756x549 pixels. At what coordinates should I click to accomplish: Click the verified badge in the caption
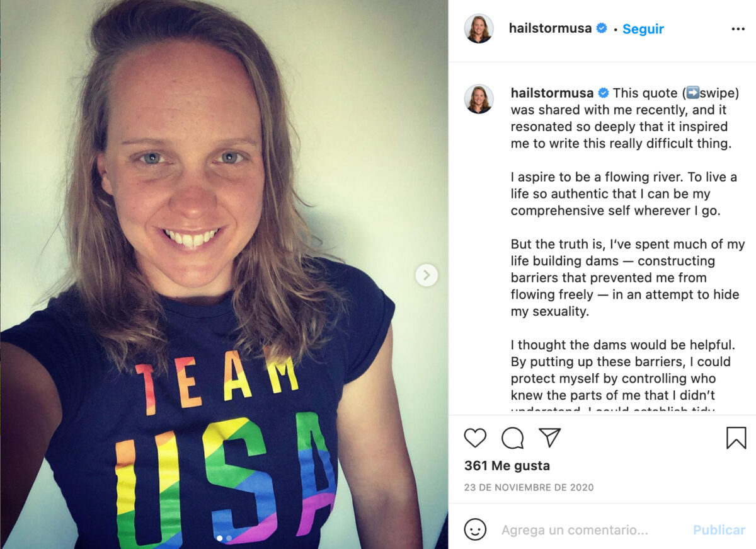[603, 93]
